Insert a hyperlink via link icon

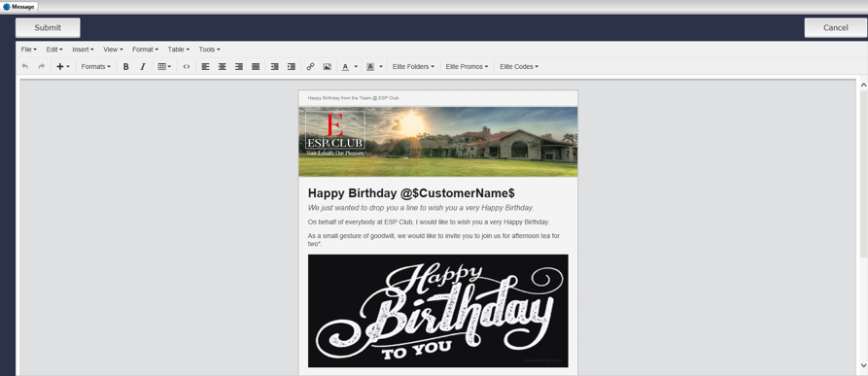310,66
